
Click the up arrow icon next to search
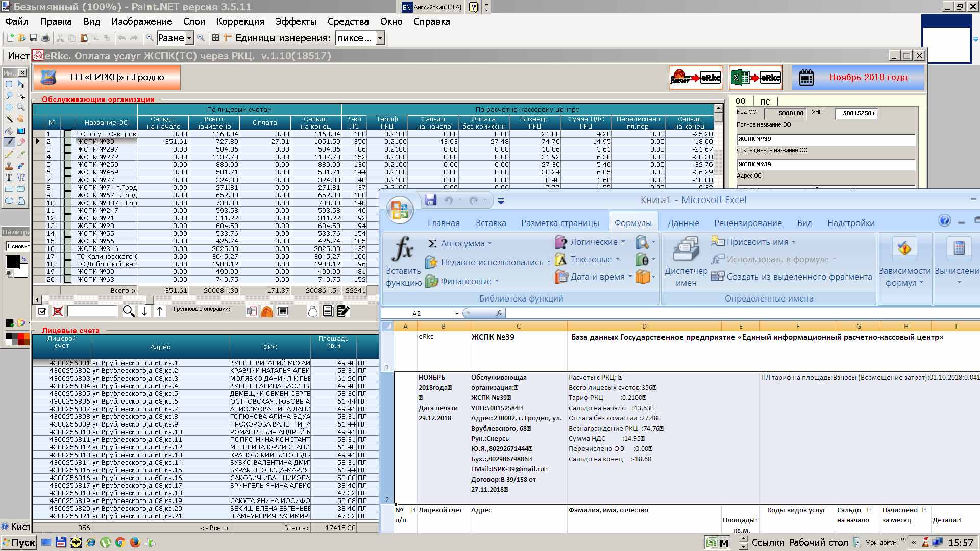[160, 311]
